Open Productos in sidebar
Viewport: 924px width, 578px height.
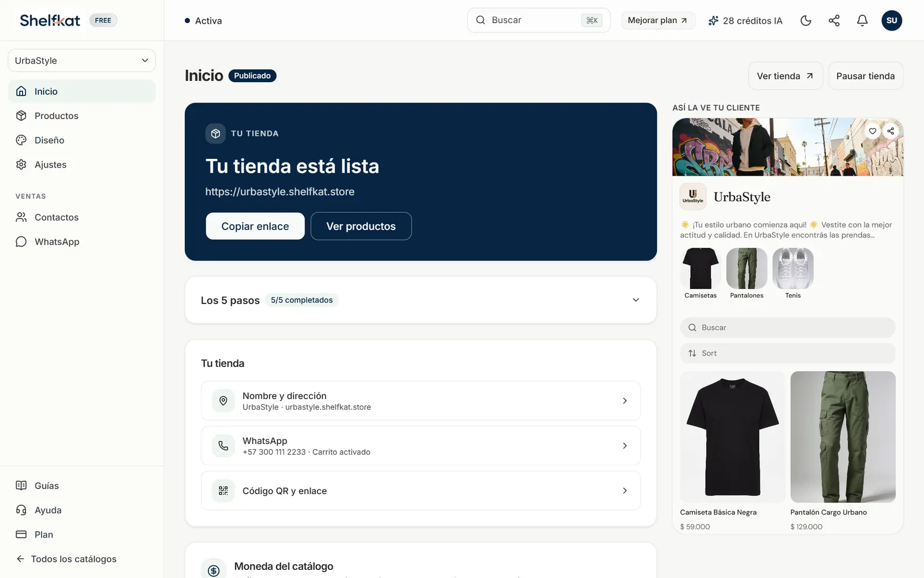81,116
